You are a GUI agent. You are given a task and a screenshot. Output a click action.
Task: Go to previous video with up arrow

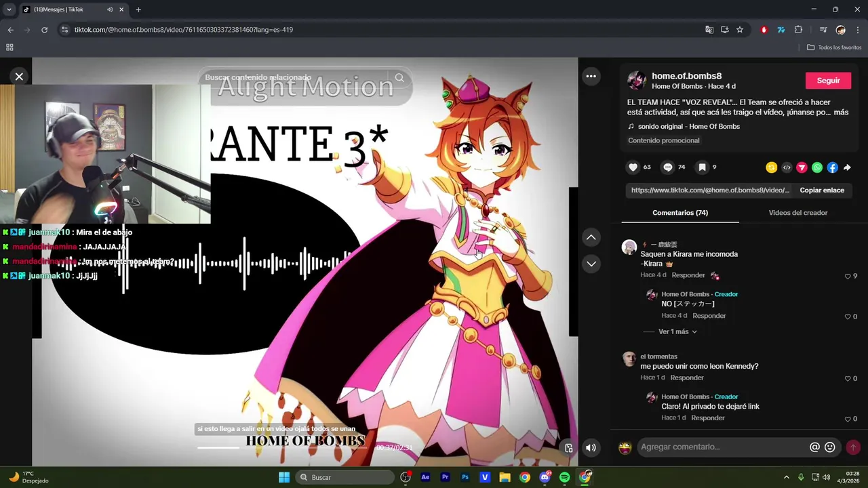click(x=591, y=237)
